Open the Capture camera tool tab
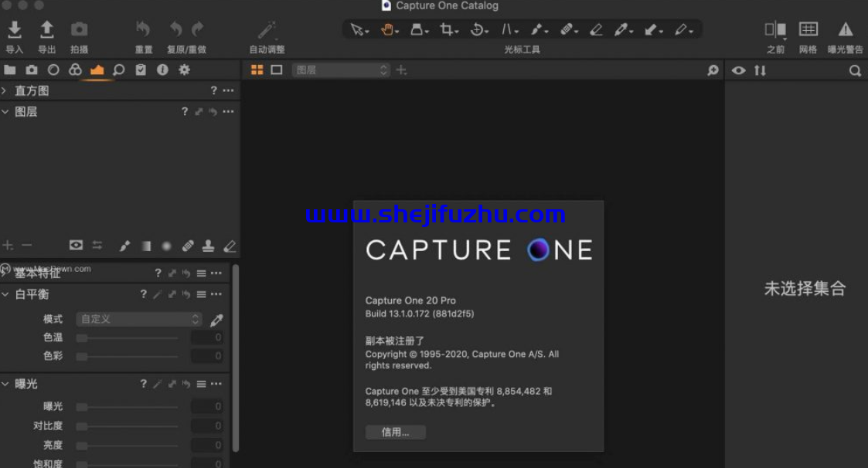This screenshot has height=468, width=868. 32,70
